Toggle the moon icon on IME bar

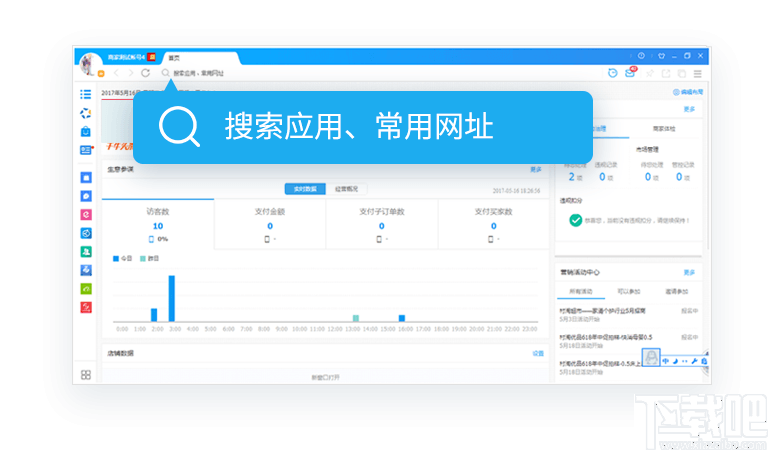pyautogui.click(x=675, y=361)
